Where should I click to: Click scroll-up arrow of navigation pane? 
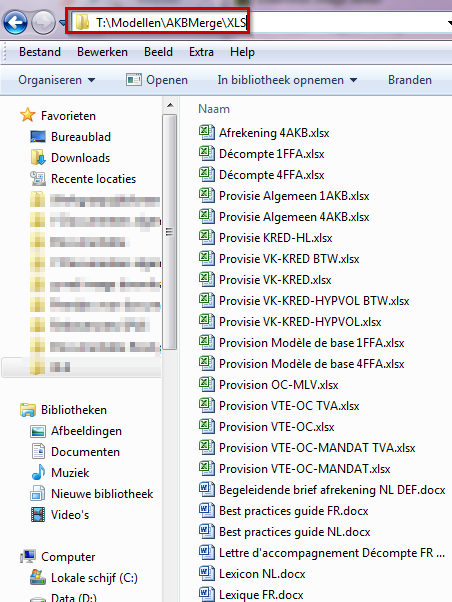coord(170,105)
